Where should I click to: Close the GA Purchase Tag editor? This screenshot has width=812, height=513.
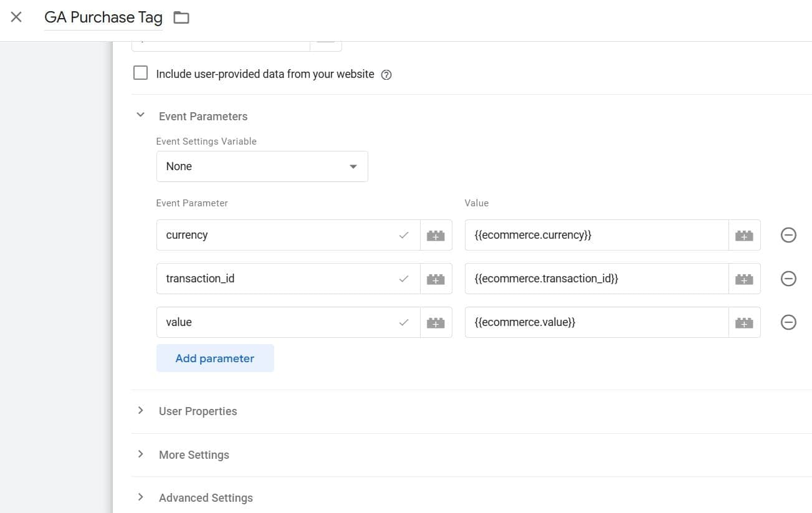tap(16, 17)
